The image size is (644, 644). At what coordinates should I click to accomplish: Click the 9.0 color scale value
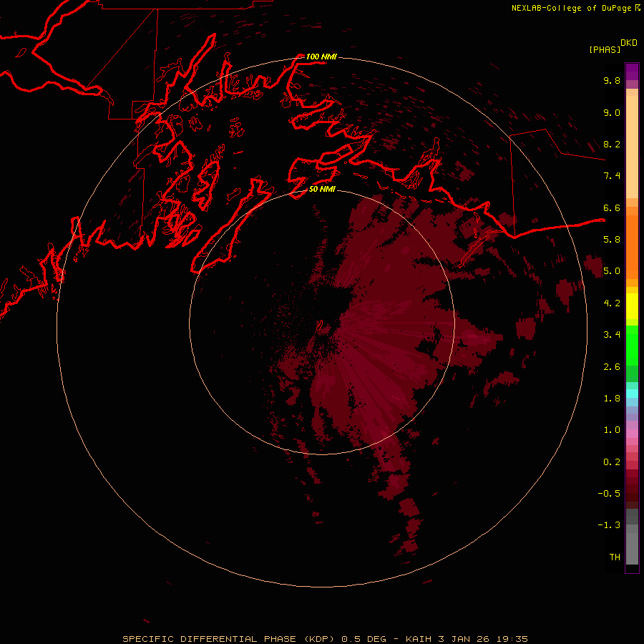(x=612, y=112)
